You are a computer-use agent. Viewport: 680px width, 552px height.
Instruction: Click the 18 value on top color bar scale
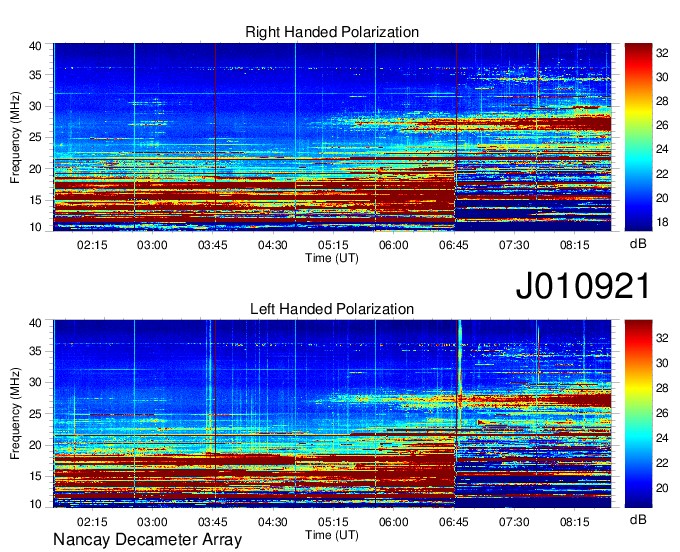(x=662, y=222)
